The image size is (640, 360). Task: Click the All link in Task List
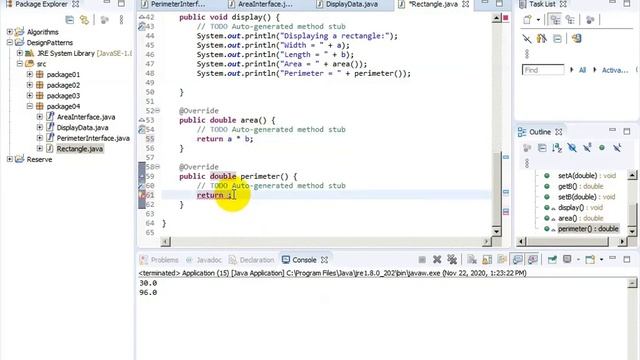(x=582, y=70)
